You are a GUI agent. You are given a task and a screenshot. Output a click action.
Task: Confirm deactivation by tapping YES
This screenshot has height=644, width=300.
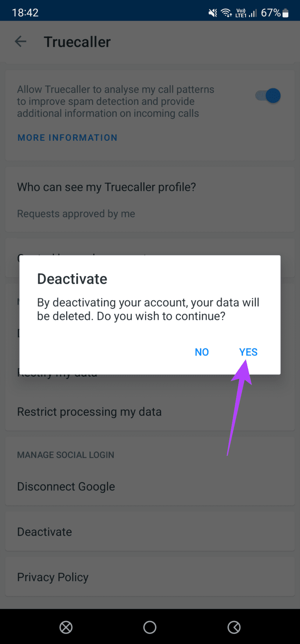248,352
